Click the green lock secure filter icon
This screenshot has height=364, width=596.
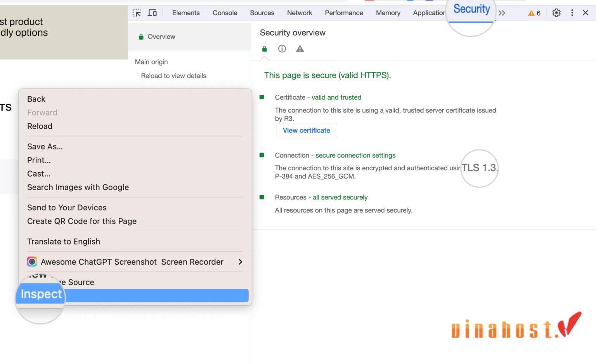pyautogui.click(x=265, y=49)
